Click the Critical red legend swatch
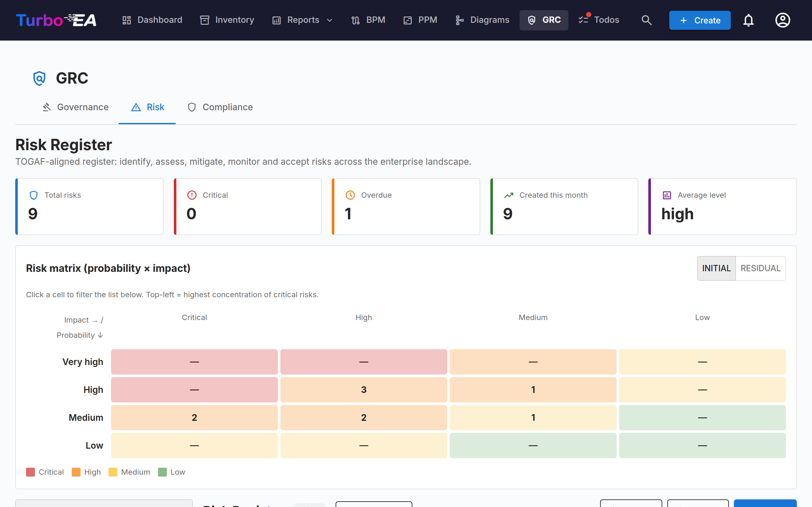This screenshot has width=812, height=507. click(x=30, y=472)
